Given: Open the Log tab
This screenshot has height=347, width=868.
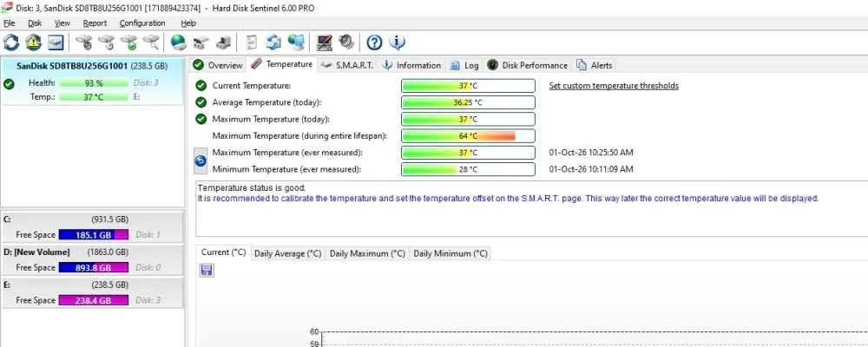Looking at the screenshot, I should tap(464, 65).
